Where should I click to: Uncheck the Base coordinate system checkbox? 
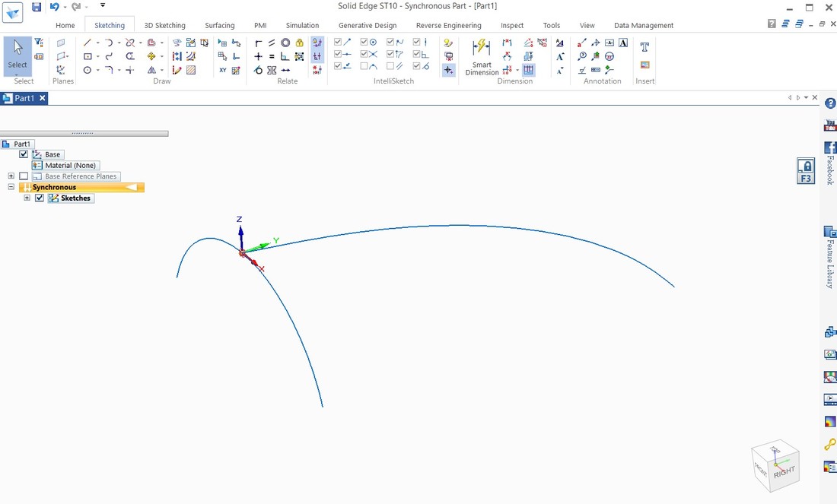(x=24, y=154)
